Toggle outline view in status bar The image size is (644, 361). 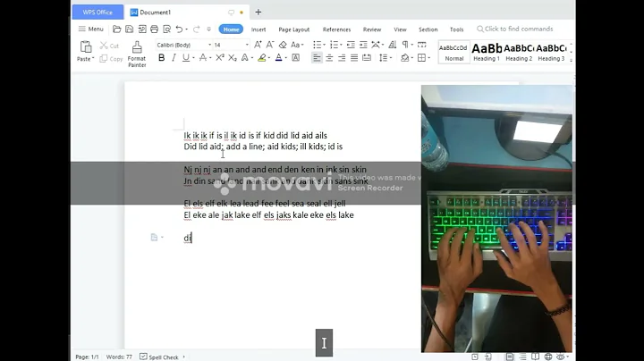pos(522,357)
